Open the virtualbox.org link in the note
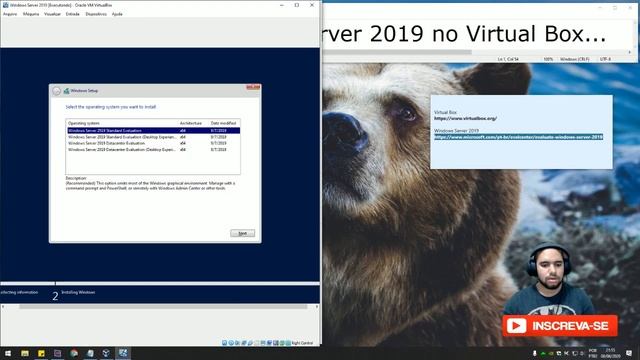The image size is (640, 360). pos(465,118)
